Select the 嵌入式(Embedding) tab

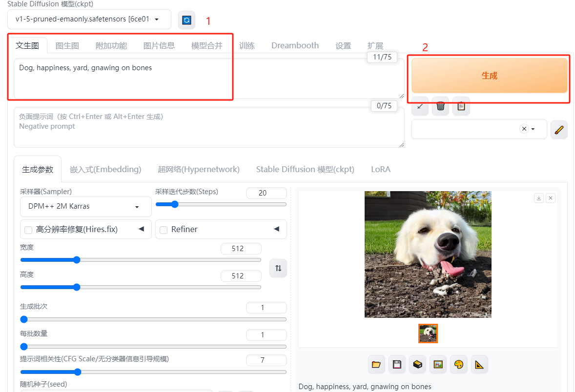105,169
